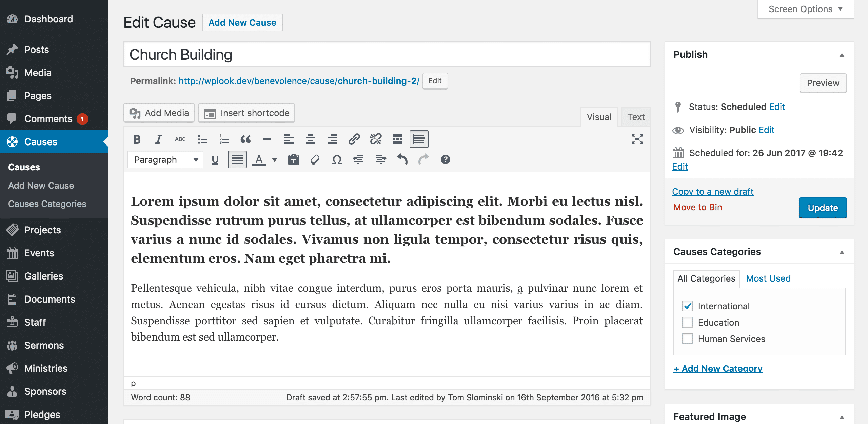Expand Screen Options panel
The width and height of the screenshot is (868, 424).
tap(806, 9)
